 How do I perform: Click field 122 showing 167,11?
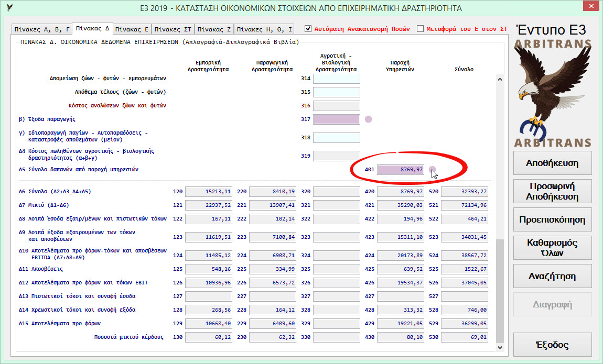click(x=209, y=219)
